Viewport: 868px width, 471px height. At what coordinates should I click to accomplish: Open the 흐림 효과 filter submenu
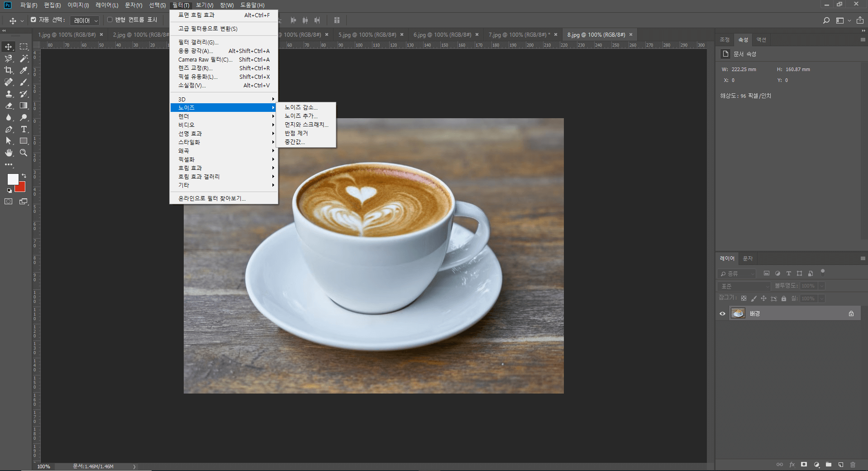[x=224, y=168]
